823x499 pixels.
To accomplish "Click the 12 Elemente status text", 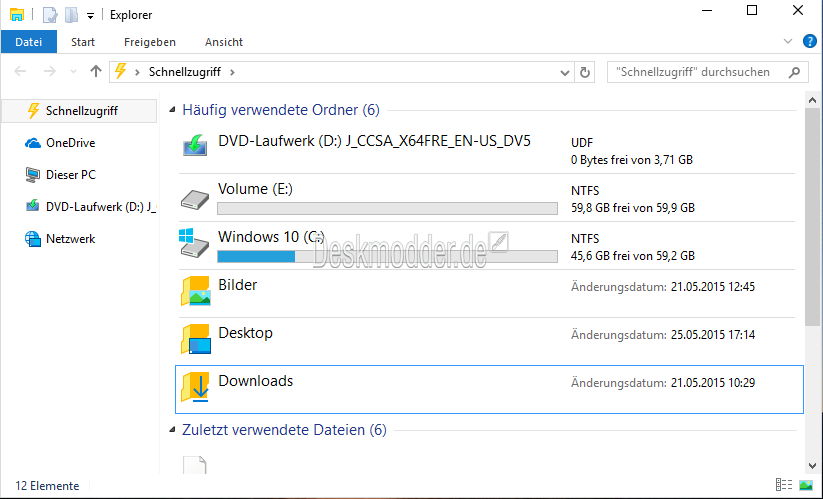I will coord(47,486).
